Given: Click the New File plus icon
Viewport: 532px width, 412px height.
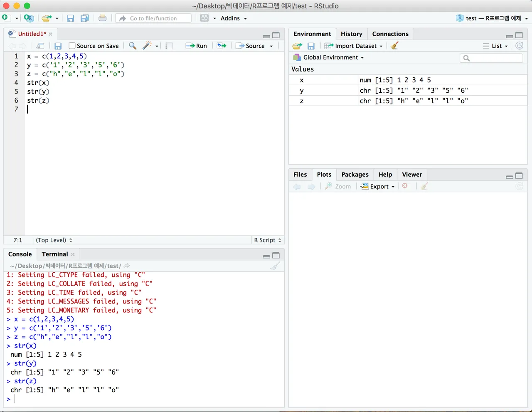Looking at the screenshot, I should click(x=5, y=18).
